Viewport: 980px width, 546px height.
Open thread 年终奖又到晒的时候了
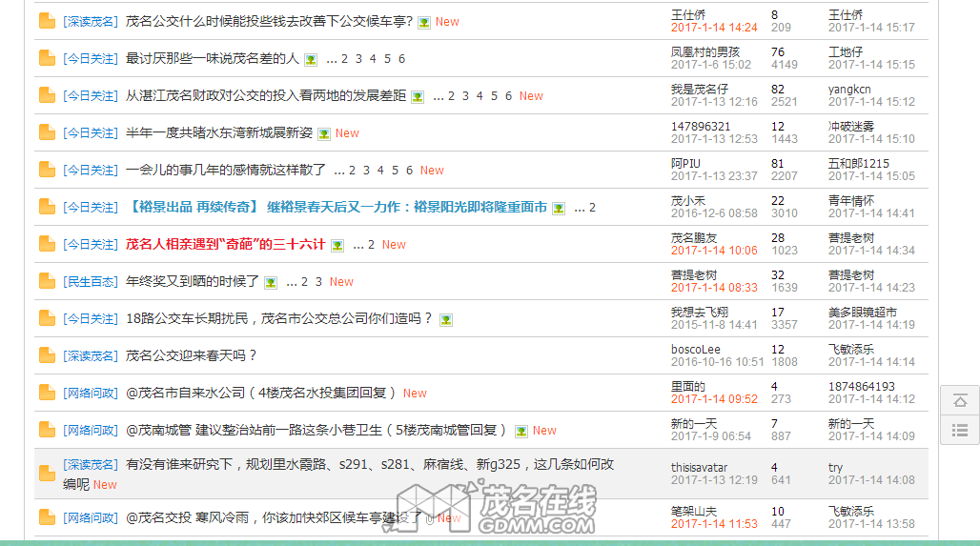[193, 281]
